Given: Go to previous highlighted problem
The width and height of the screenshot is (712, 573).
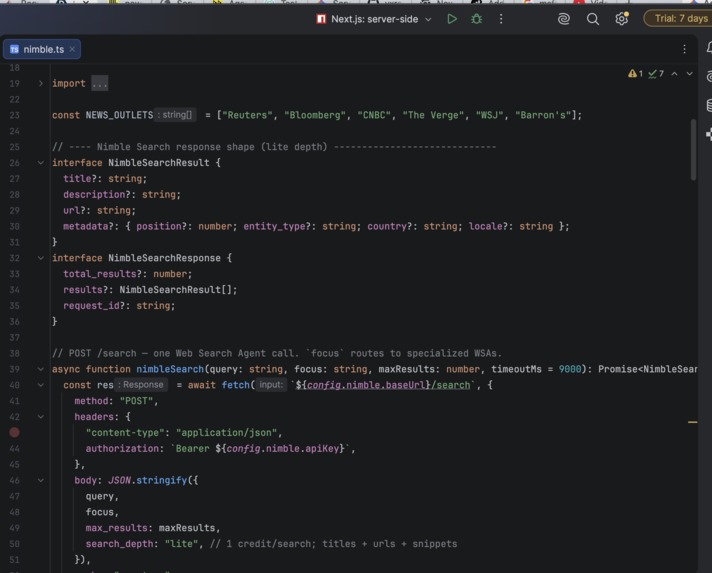Looking at the screenshot, I should tap(675, 74).
